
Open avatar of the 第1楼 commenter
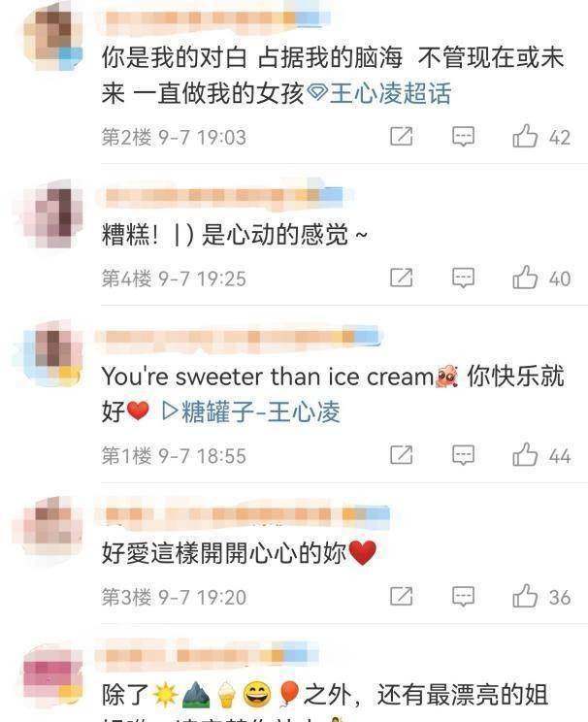pos(52,354)
